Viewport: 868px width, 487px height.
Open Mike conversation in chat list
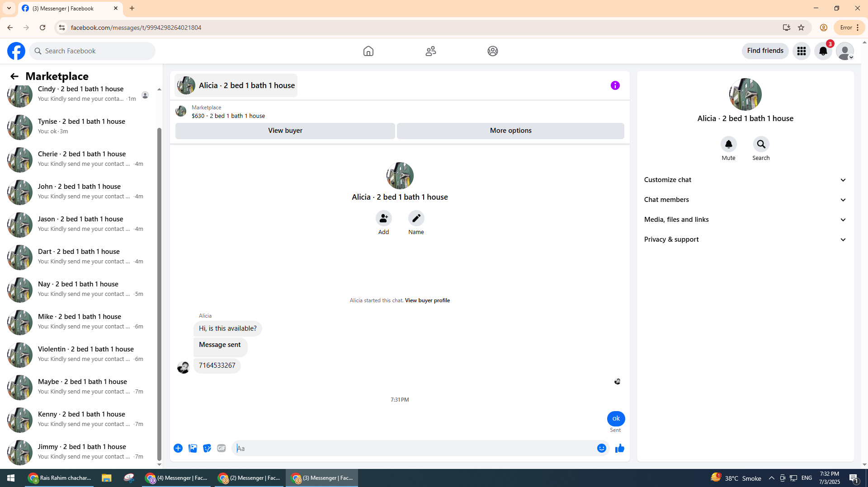(x=79, y=322)
